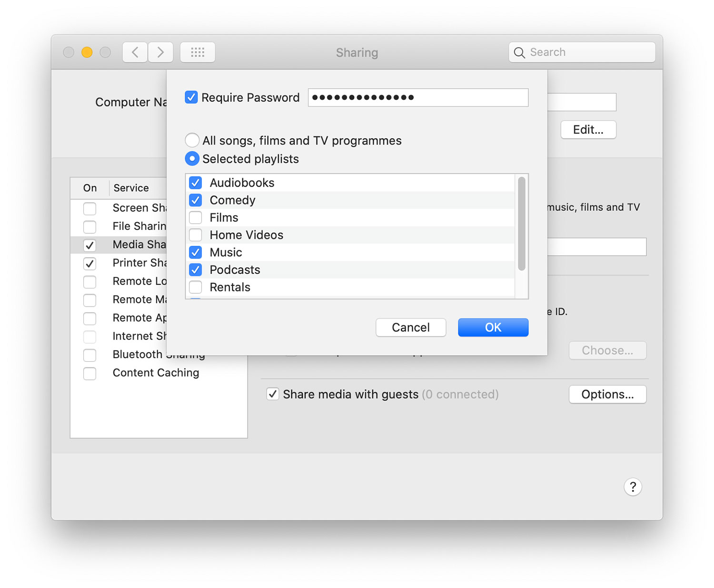Screen dimensions: 714x588
Task: Click the playlist list scrollbar
Action: 522,224
